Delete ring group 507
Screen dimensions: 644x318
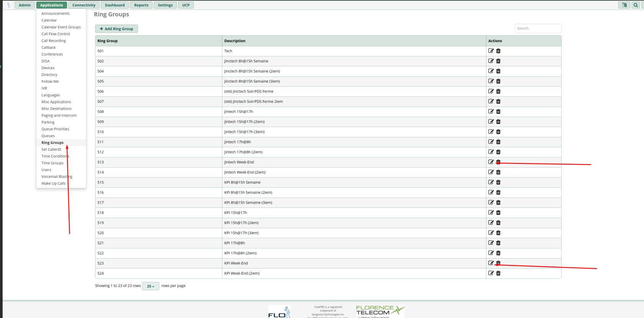click(x=498, y=101)
